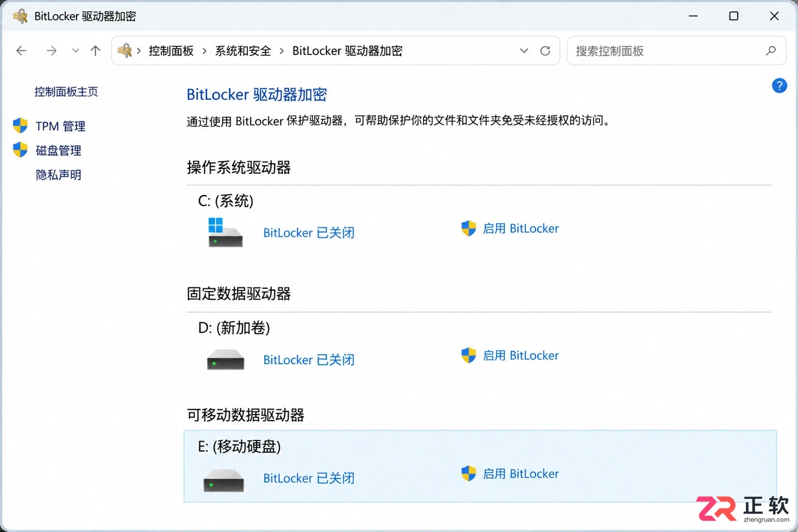Go forward using the forward arrow

tap(52, 51)
